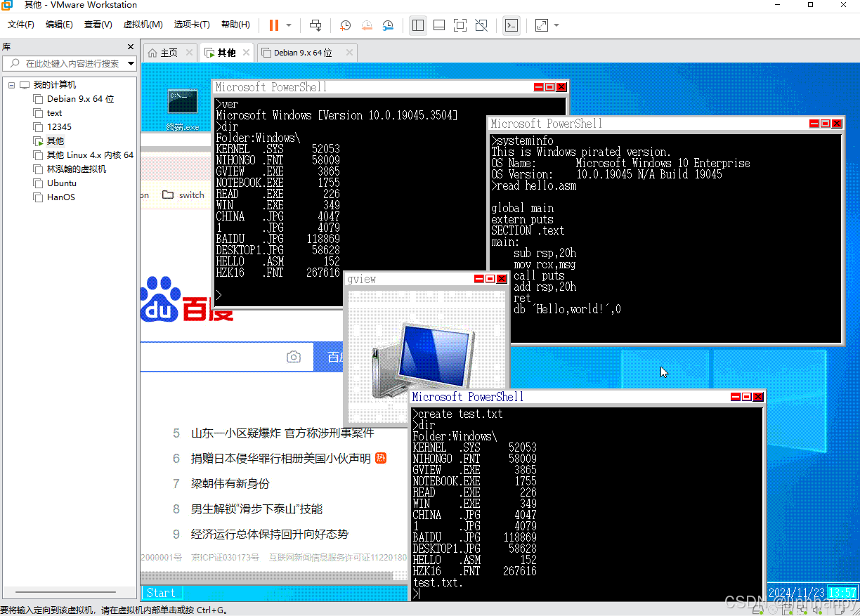Toggle the thumbnail bar view icon
860x616 pixels.
pos(439,25)
